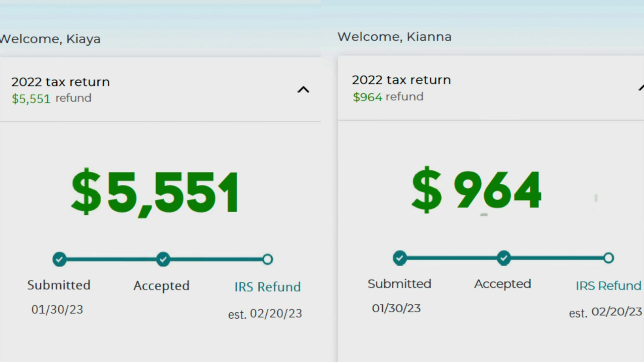Open the IRS Refund link in Kianna's panel
This screenshot has width=644, height=362.
(608, 286)
